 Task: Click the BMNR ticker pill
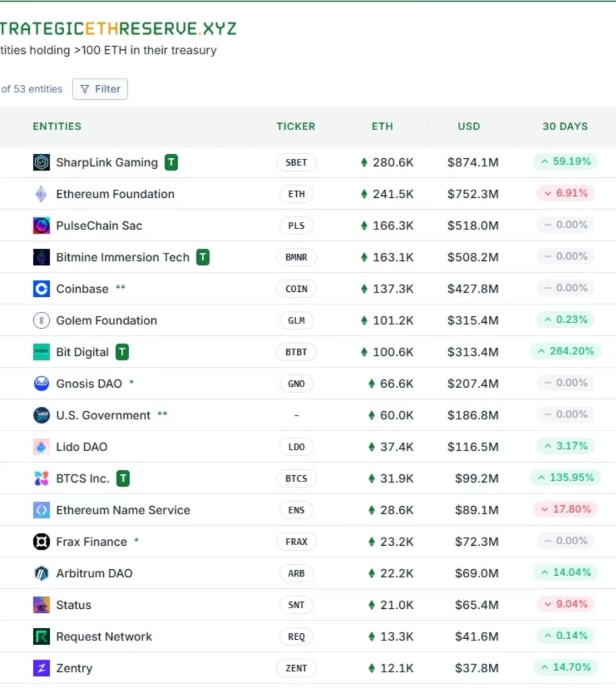(296, 257)
